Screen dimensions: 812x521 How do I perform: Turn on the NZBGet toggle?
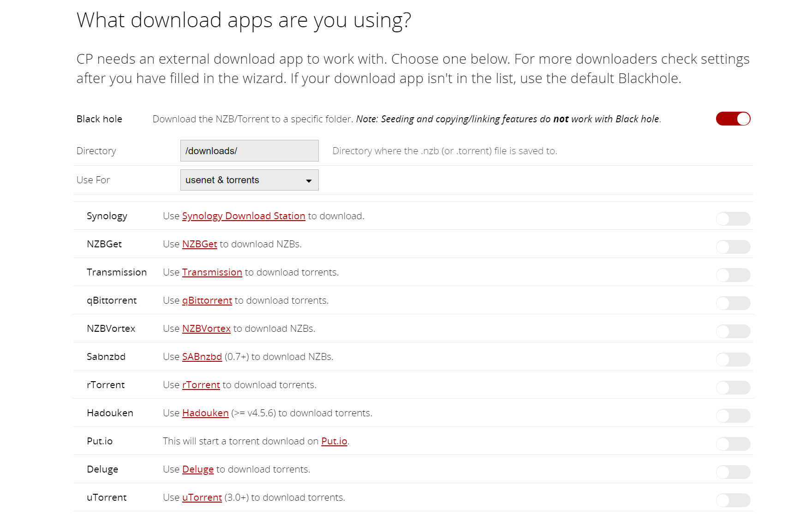click(733, 247)
